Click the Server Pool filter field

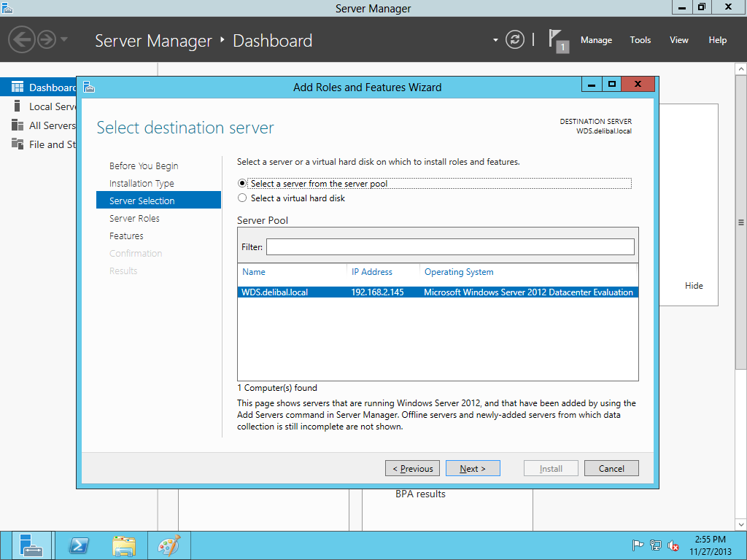tap(450, 247)
